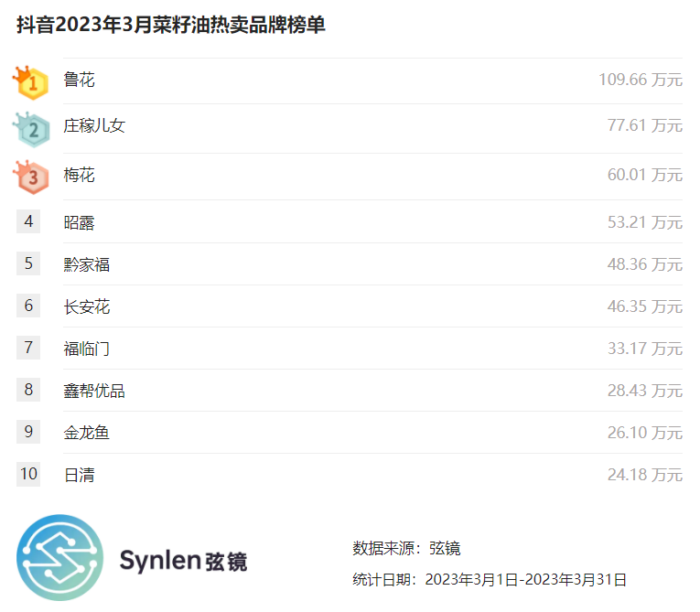Select brand name 长安花
Screen dimensions: 700x612
coord(87,307)
